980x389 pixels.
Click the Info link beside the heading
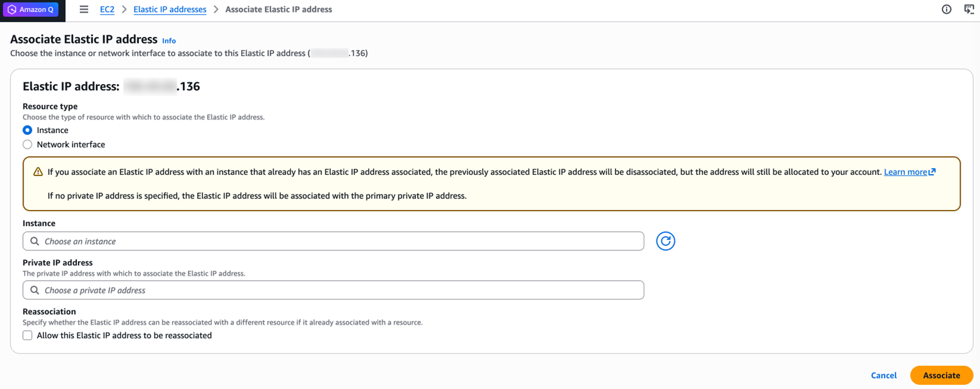pos(169,41)
